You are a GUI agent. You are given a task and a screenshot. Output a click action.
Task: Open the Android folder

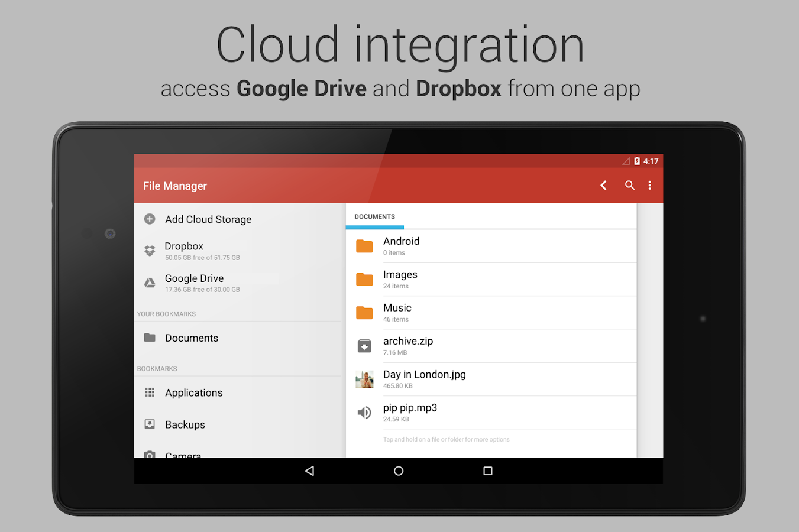491,246
